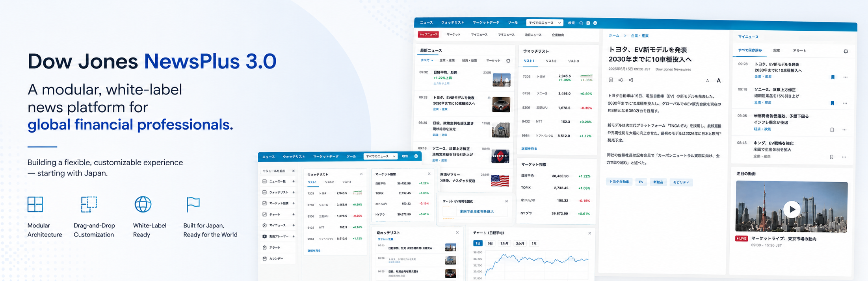Select 1か月 chart range
Viewport: 868px width, 281px height.
click(504, 243)
